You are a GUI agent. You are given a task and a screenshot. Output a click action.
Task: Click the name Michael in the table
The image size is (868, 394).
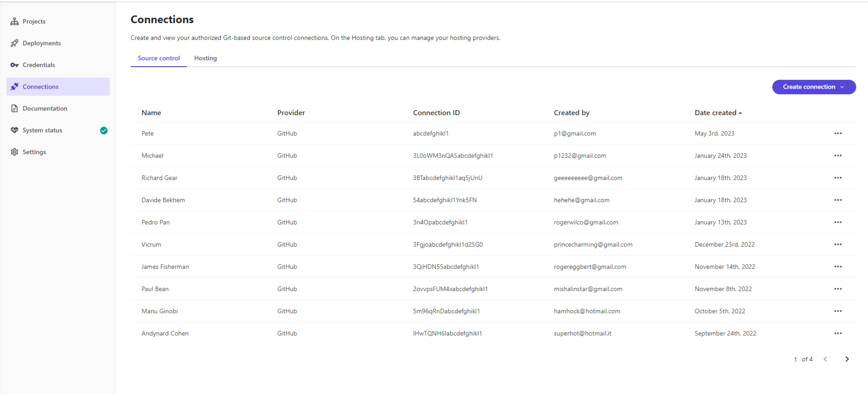(x=152, y=156)
